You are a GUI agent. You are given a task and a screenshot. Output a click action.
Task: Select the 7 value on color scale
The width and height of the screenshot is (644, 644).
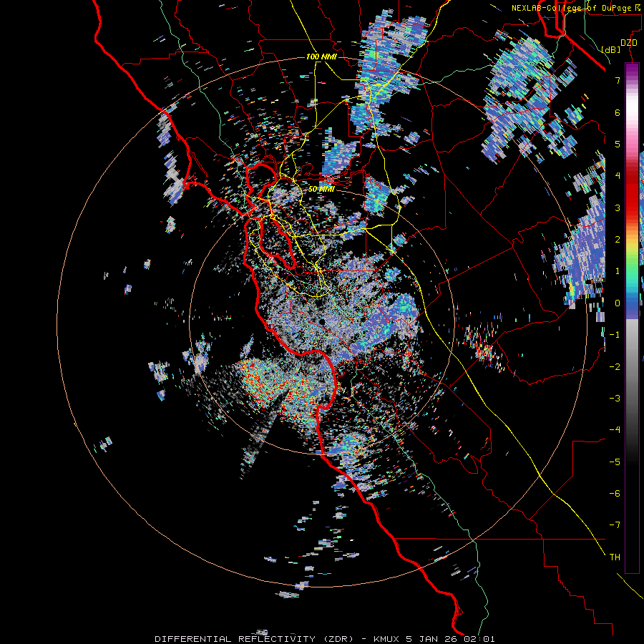(x=618, y=80)
